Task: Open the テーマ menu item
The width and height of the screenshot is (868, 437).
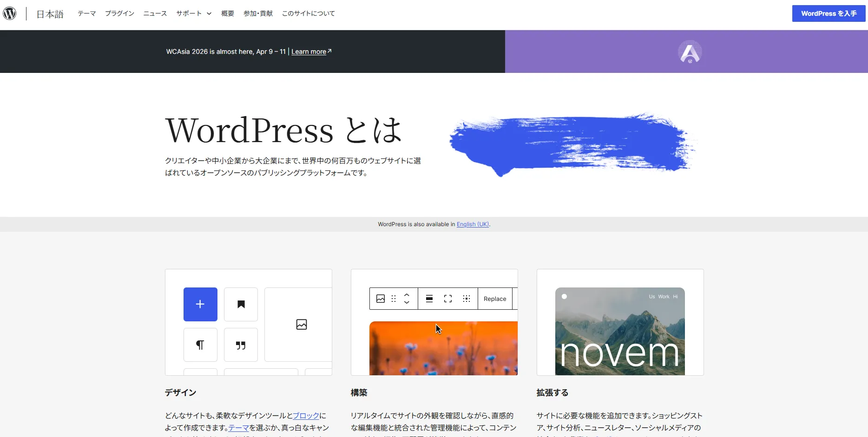Action: [x=86, y=13]
